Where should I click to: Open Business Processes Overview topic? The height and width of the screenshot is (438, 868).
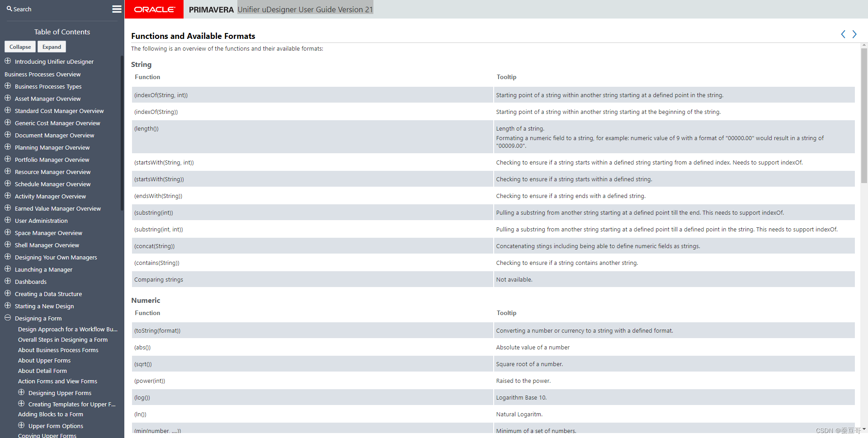click(x=42, y=75)
